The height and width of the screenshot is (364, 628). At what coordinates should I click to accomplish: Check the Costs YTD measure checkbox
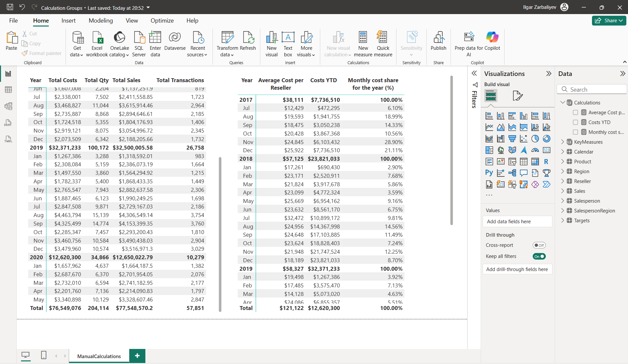pos(575,122)
